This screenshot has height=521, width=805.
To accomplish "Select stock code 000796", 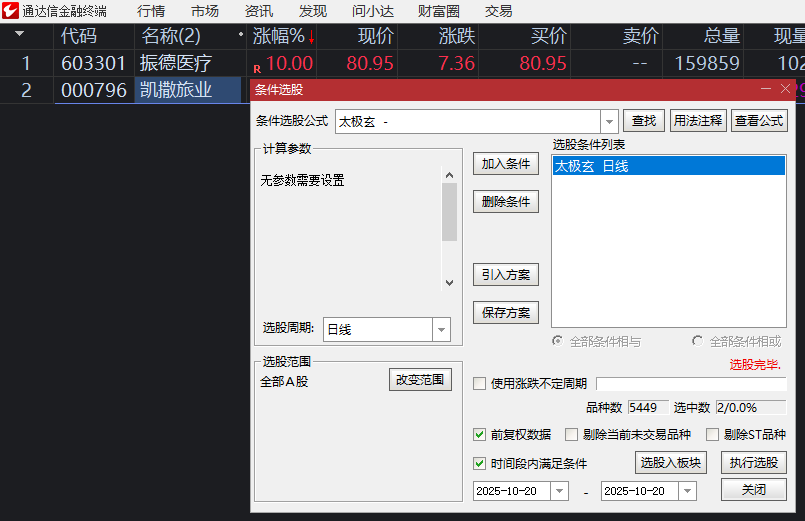I will coord(93,90).
